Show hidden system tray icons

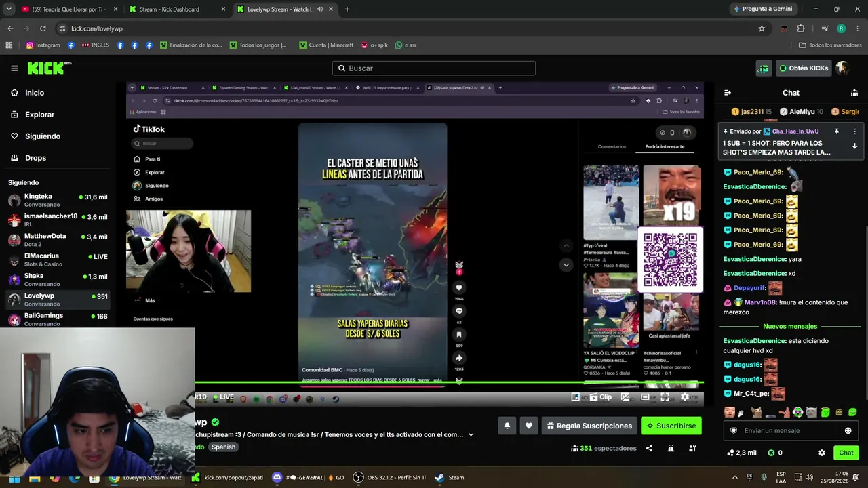pos(734,477)
